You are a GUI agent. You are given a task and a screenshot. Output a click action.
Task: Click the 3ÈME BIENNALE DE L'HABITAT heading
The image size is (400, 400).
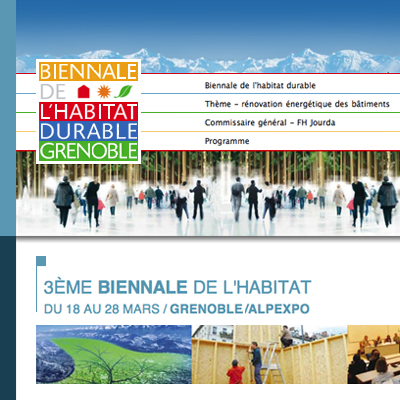click(x=177, y=287)
